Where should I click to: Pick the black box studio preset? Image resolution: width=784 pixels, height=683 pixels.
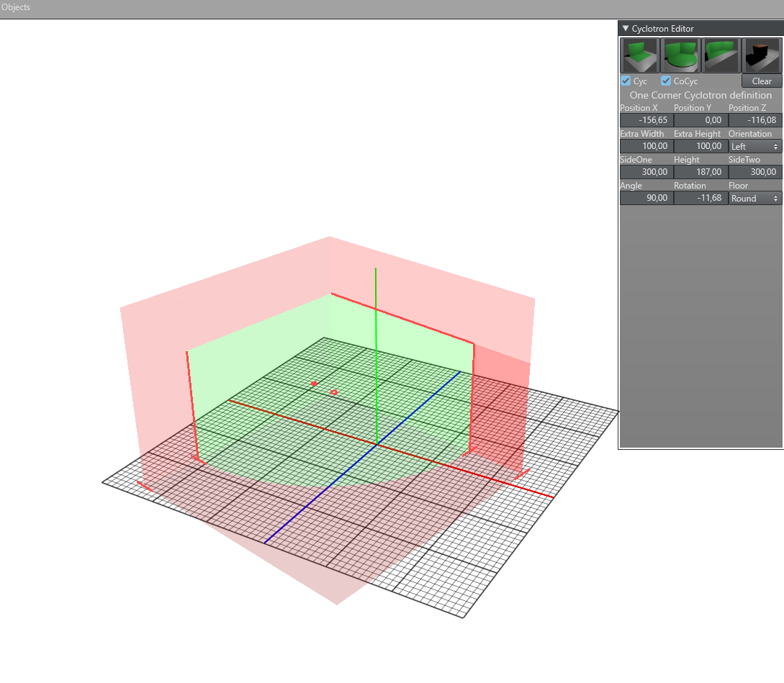pos(762,55)
